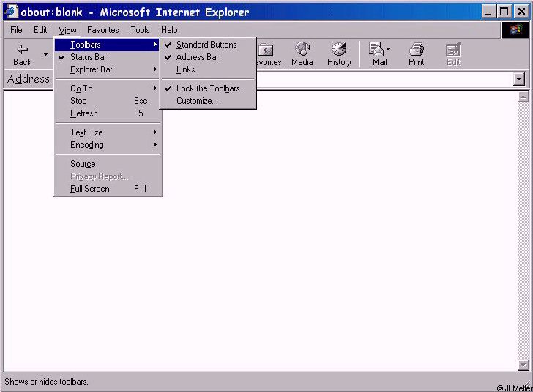Screen dimensions: 533x392
Task: Maximize the Internet Explorer window
Action: 504,12
